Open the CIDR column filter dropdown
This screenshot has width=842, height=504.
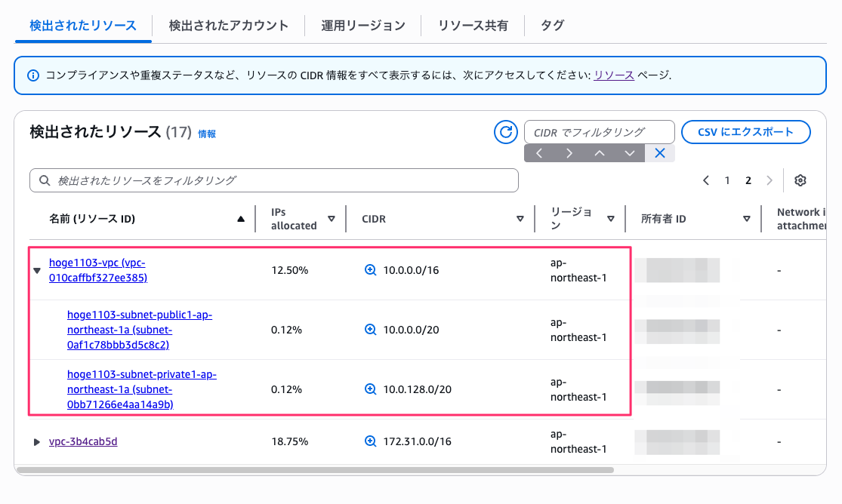tap(520, 218)
